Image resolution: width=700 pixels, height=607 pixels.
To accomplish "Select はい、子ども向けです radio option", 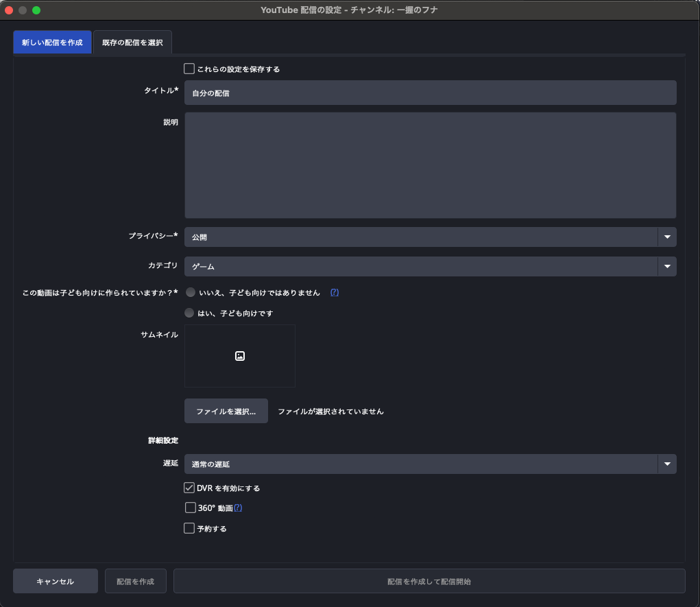I will tap(189, 313).
